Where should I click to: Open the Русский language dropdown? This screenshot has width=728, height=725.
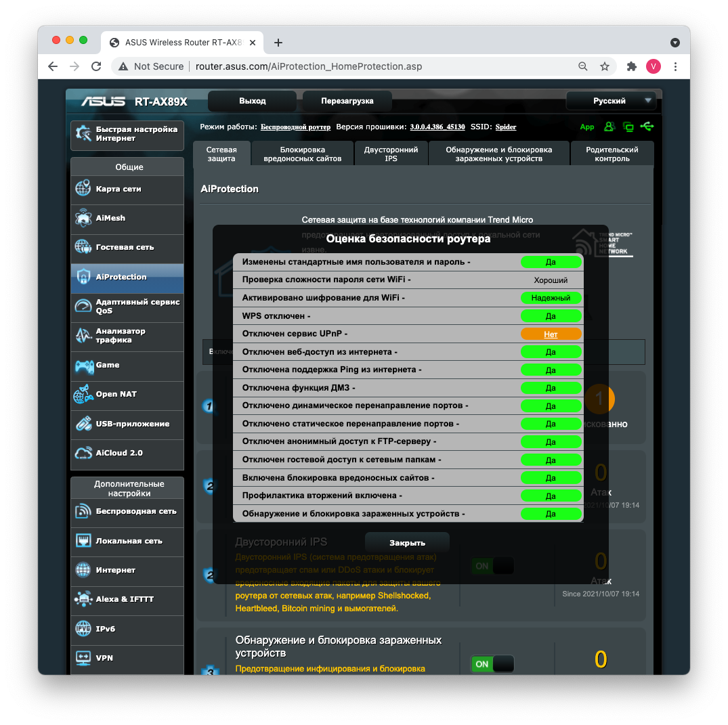tap(611, 101)
